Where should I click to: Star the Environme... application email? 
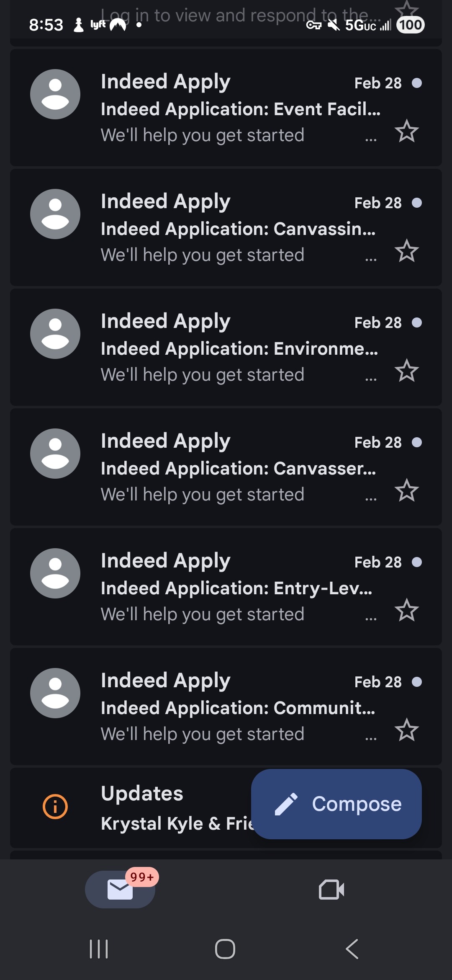click(406, 371)
